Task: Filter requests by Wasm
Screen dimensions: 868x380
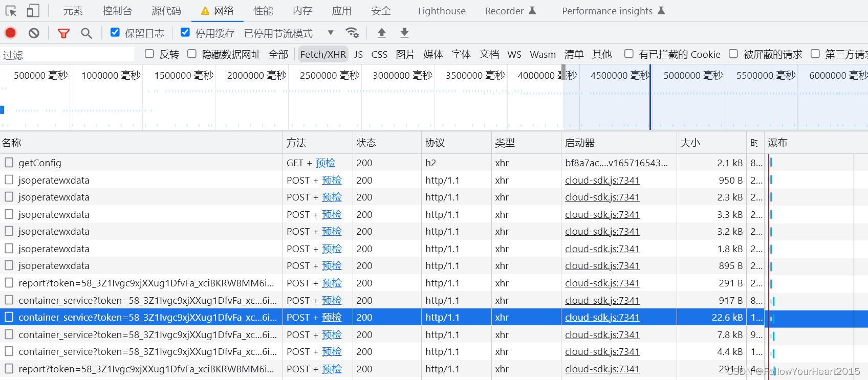Action: (x=542, y=54)
